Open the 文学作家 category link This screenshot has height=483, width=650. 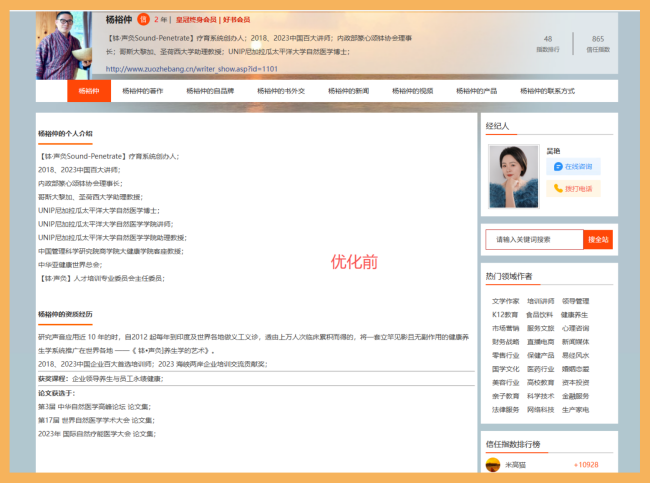(505, 301)
